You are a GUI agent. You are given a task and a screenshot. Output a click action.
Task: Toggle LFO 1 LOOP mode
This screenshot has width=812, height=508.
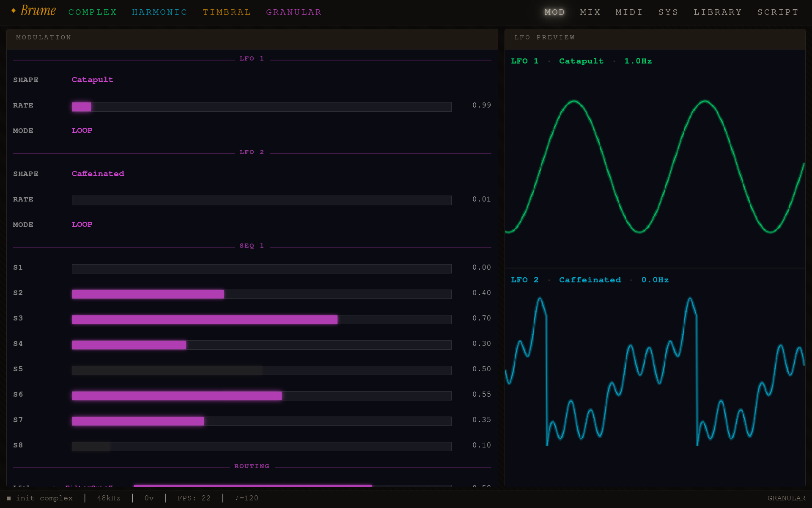point(82,130)
